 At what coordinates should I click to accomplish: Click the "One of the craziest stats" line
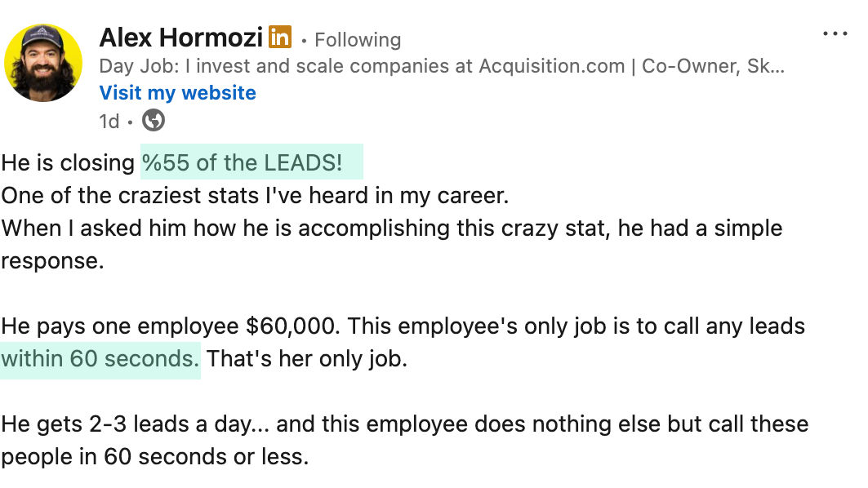point(254,196)
